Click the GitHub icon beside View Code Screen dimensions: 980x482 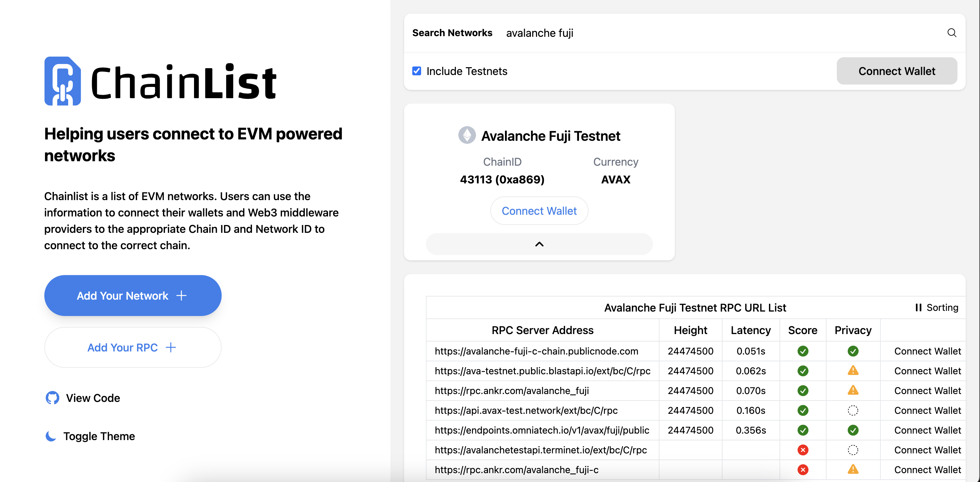(x=53, y=398)
